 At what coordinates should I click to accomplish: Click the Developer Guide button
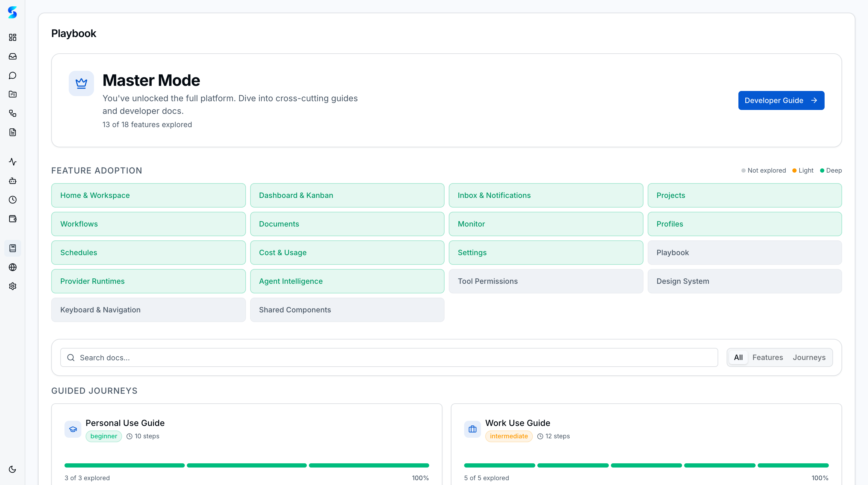(x=781, y=100)
